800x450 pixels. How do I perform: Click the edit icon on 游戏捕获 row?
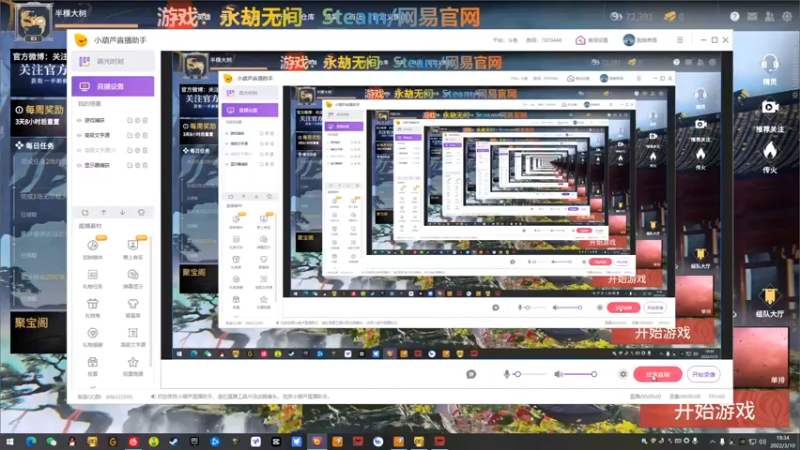[x=130, y=120]
